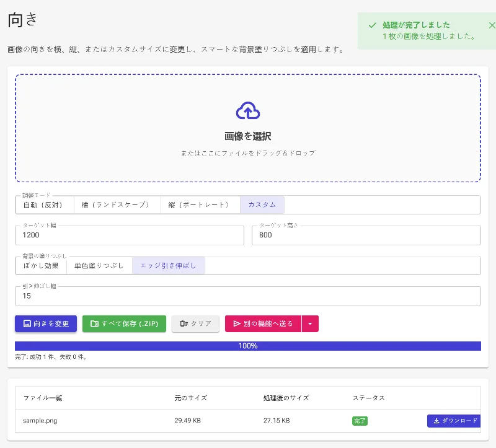Select the 横（ランドスケープ）mode
This screenshot has height=448, width=496.
117,205
